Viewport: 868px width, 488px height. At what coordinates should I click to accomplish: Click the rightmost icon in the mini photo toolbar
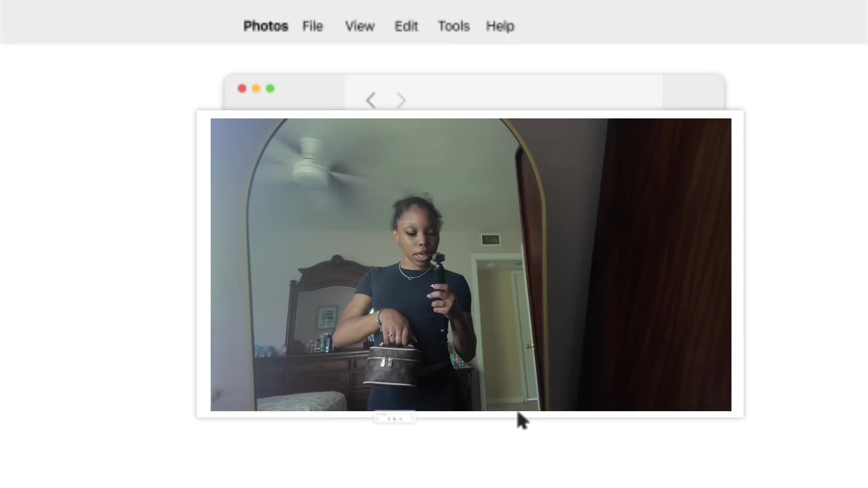(x=401, y=419)
